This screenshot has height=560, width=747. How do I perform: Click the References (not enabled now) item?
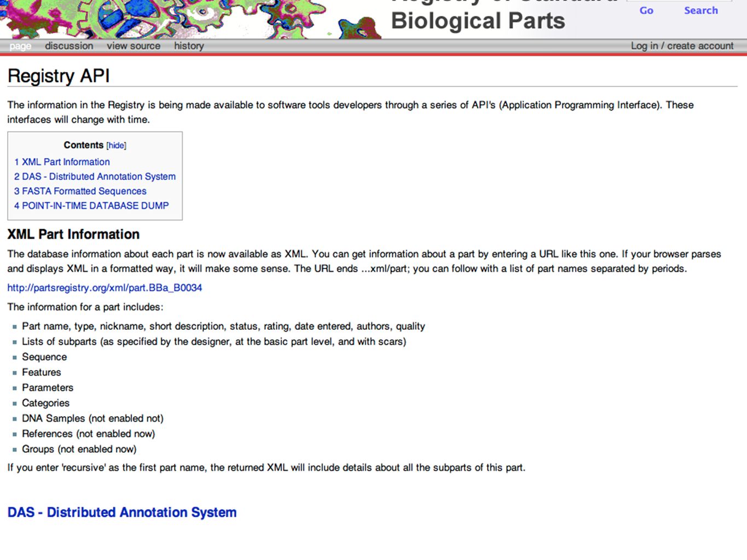click(89, 434)
